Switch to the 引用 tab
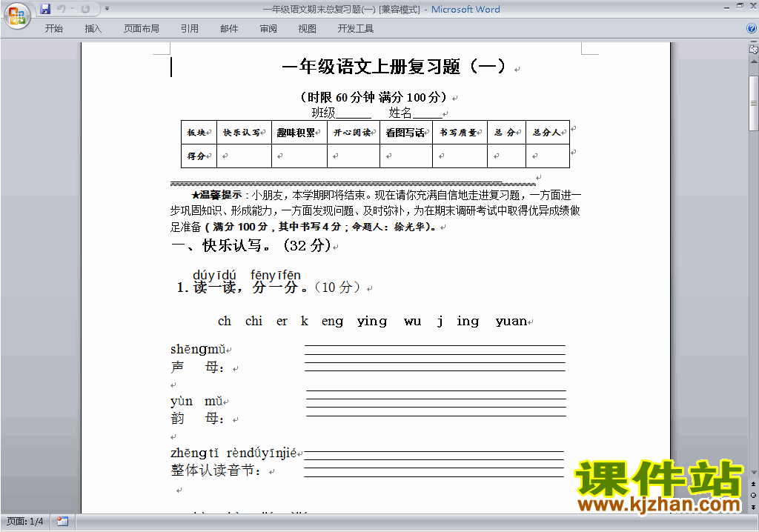The image size is (759, 532). [x=189, y=29]
